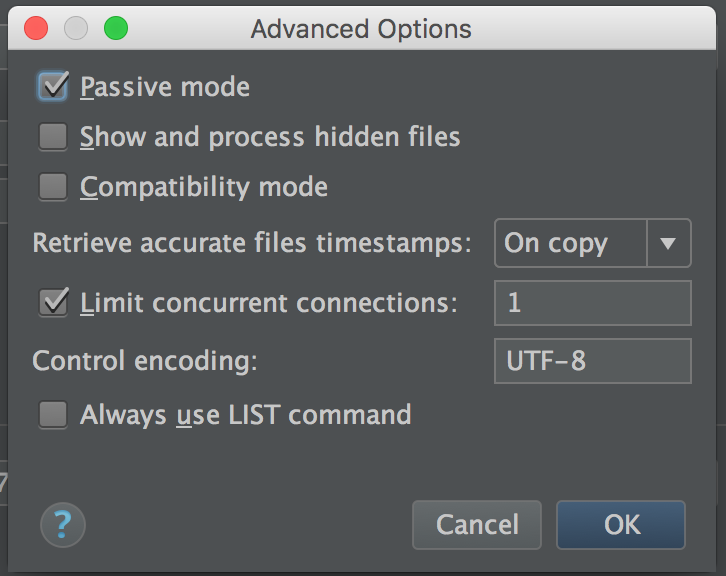Click the Retrieve accurate files timestamps label
Screen dimensions: 726x576
click(x=252, y=243)
